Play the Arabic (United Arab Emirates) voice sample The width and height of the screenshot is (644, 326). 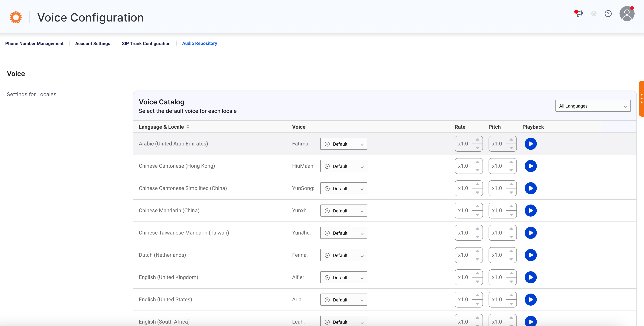pyautogui.click(x=531, y=144)
